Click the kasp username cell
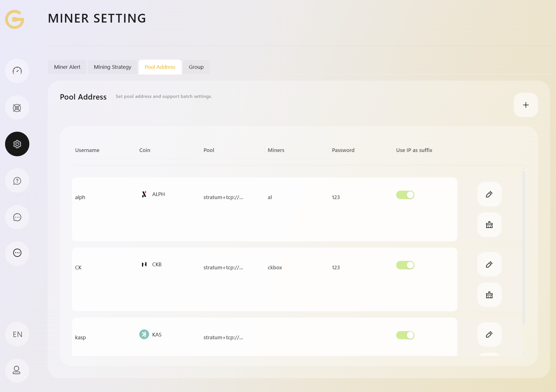The width and height of the screenshot is (556, 392). pos(80,337)
